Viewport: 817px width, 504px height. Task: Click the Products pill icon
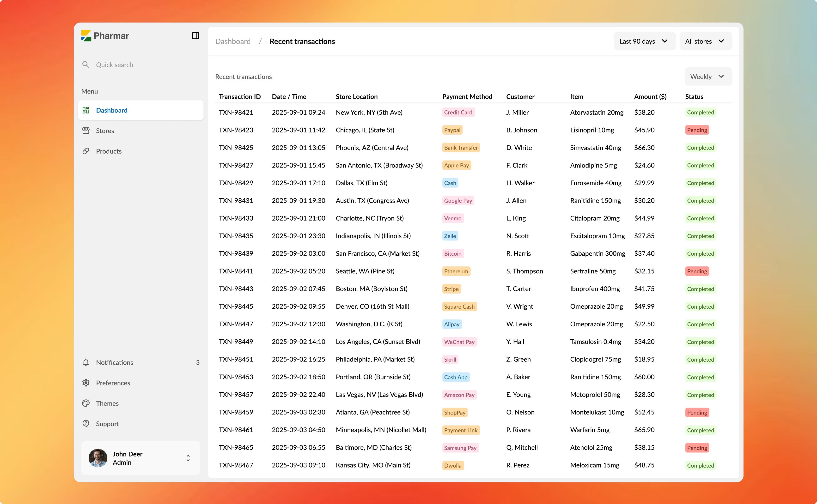coord(86,151)
